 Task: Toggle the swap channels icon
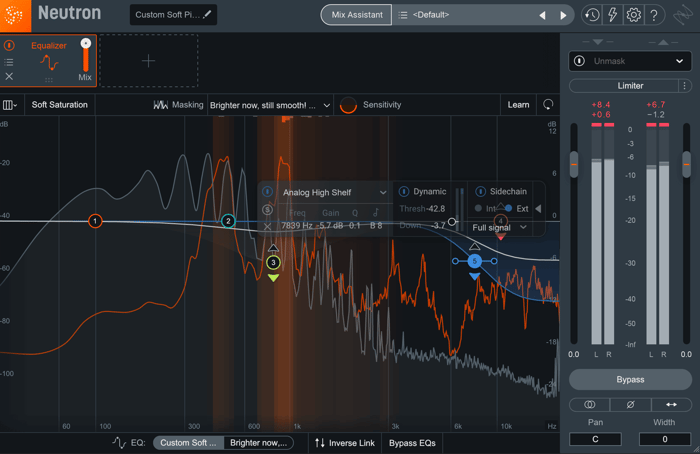pos(671,404)
